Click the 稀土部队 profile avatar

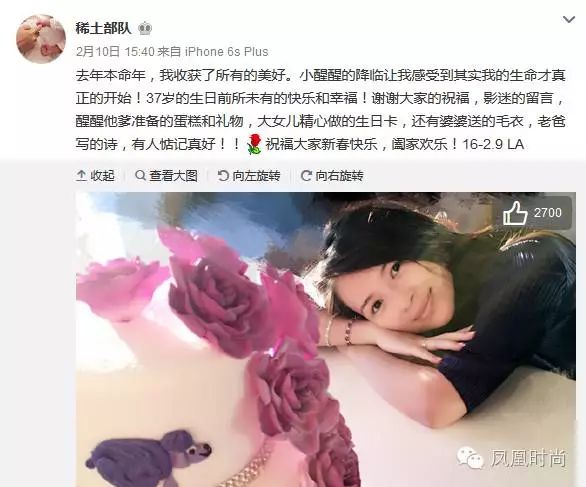tap(41, 39)
